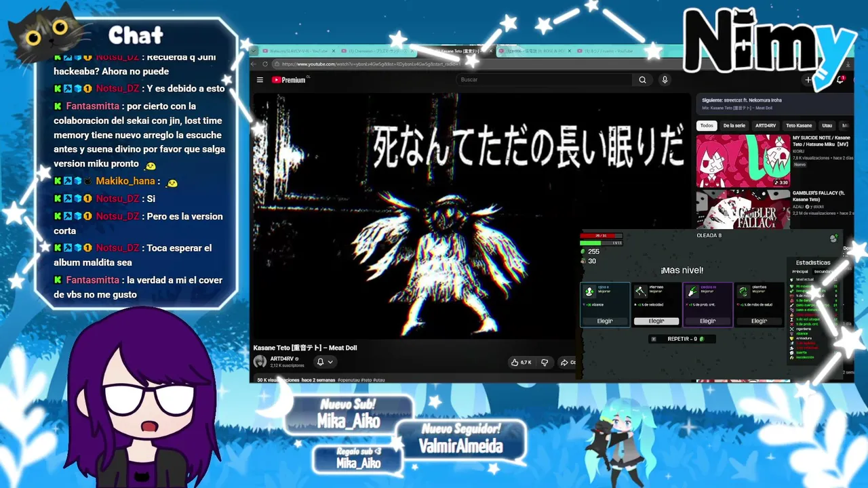Switch to the ROSE browser tab

(x=535, y=51)
